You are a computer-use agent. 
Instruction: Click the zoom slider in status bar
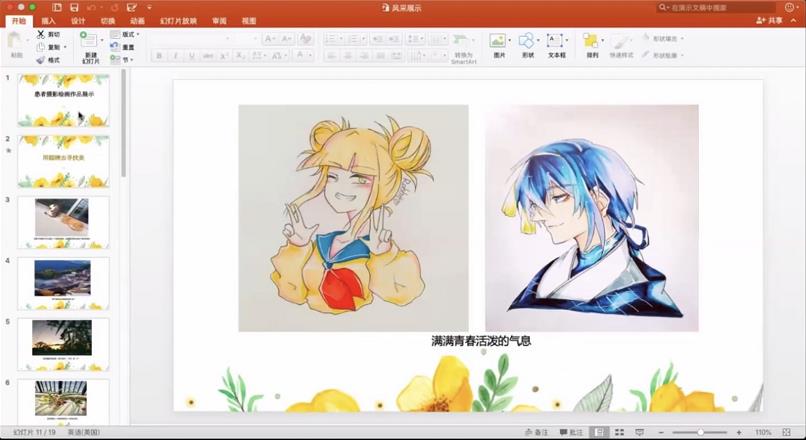700,432
